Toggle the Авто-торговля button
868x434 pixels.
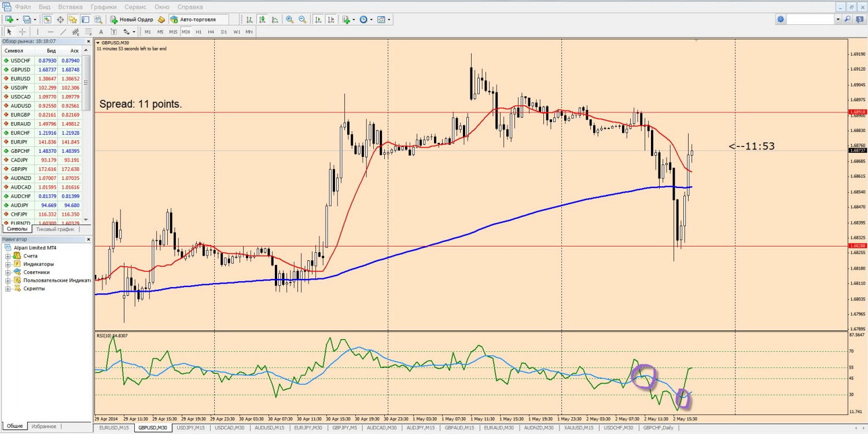pyautogui.click(x=198, y=19)
